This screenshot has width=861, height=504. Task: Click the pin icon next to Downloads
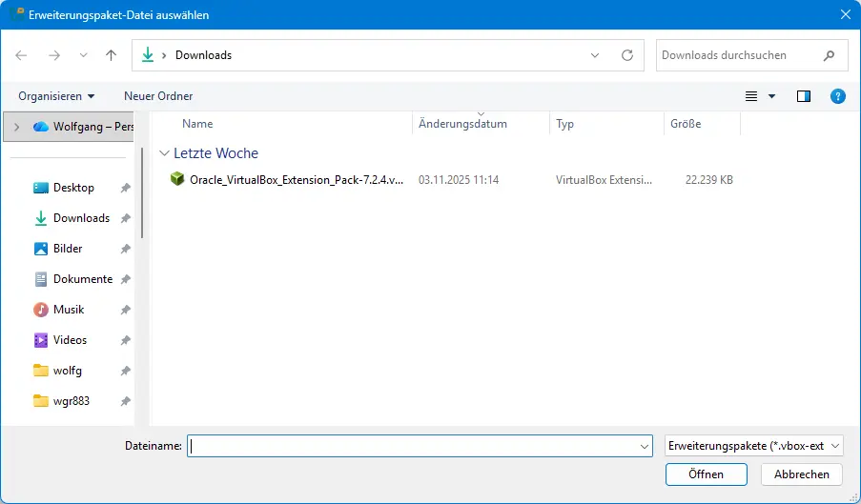125,218
